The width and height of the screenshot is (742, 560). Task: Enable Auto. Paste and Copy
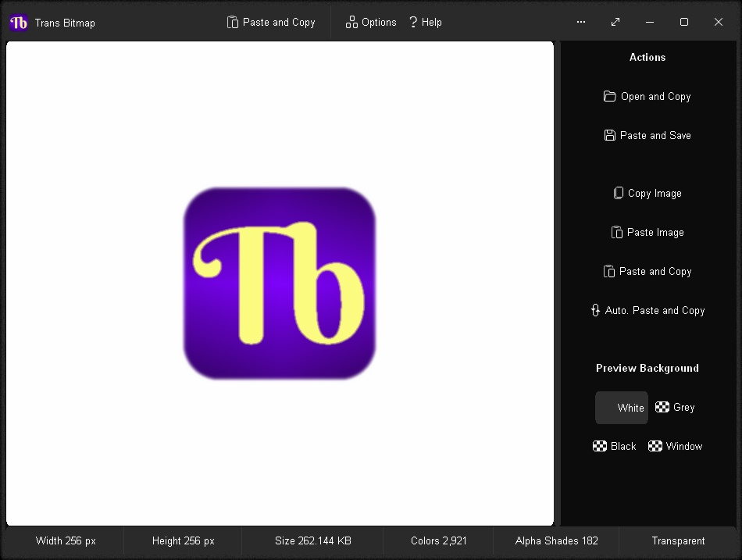click(647, 311)
